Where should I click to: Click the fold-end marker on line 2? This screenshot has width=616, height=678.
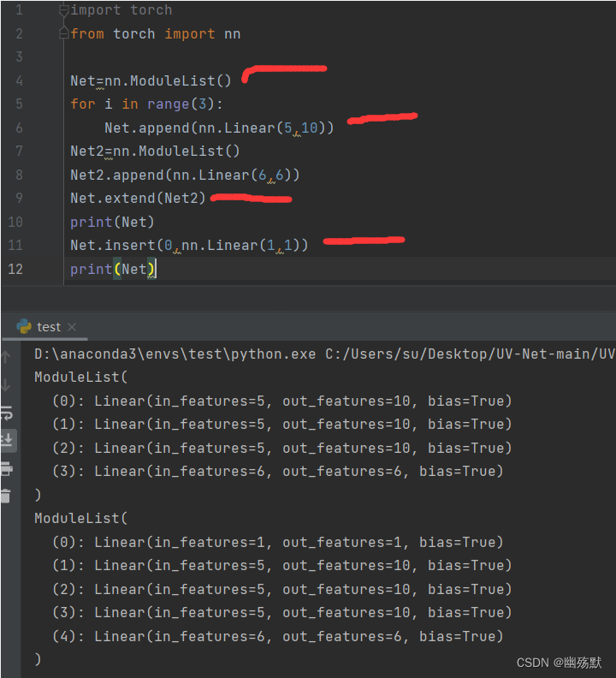63,33
